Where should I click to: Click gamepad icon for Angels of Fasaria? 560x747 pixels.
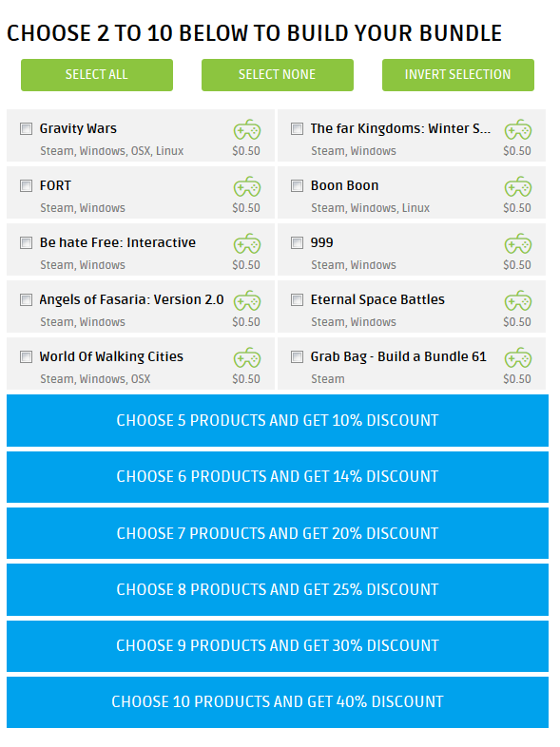(247, 300)
